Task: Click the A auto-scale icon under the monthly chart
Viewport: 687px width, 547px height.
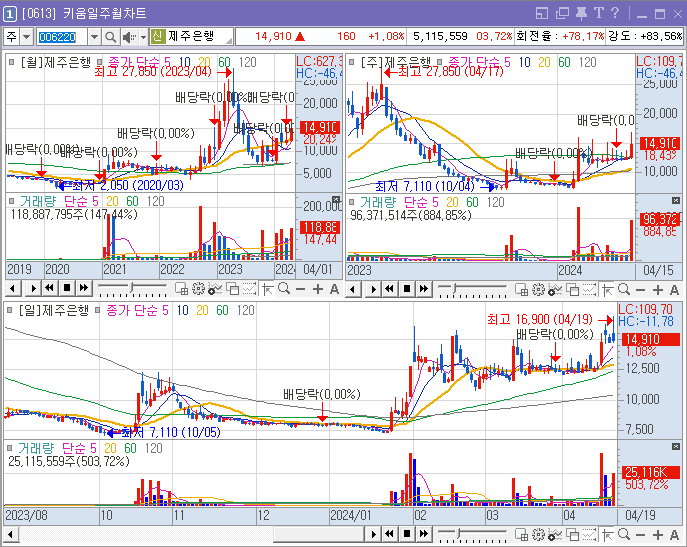Action: [334, 289]
